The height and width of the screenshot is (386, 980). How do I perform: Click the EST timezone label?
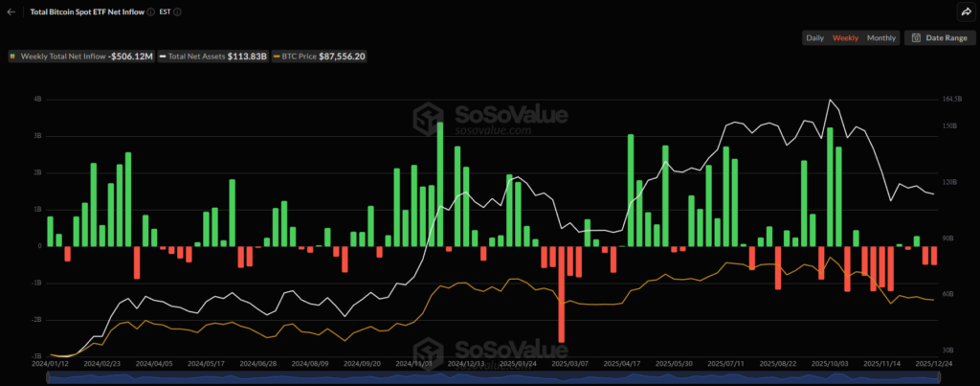(x=166, y=11)
